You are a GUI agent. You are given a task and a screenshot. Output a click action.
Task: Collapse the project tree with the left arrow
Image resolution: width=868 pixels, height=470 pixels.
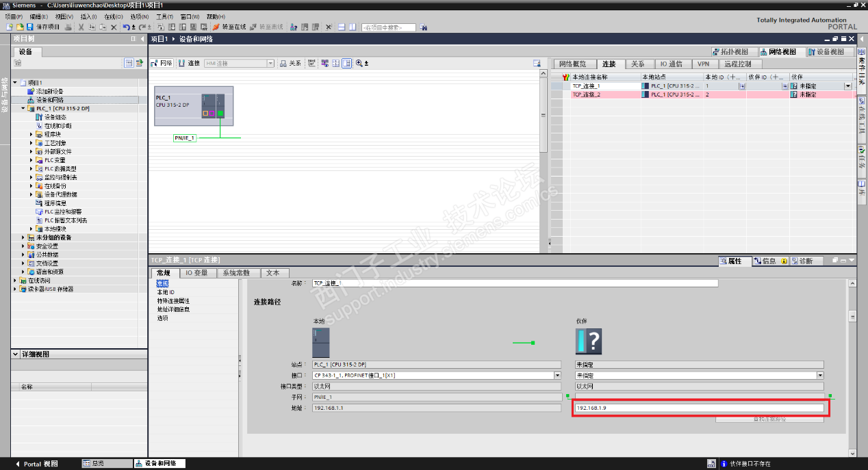coord(142,39)
